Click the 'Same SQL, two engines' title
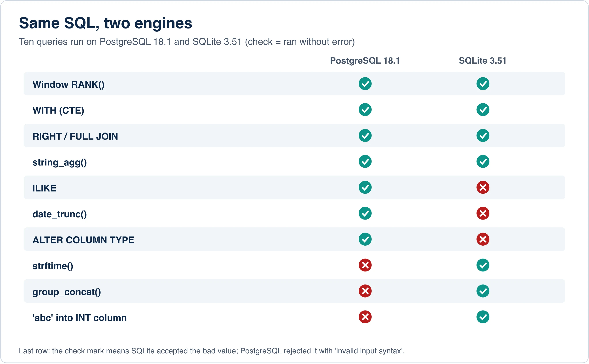 click(x=105, y=23)
